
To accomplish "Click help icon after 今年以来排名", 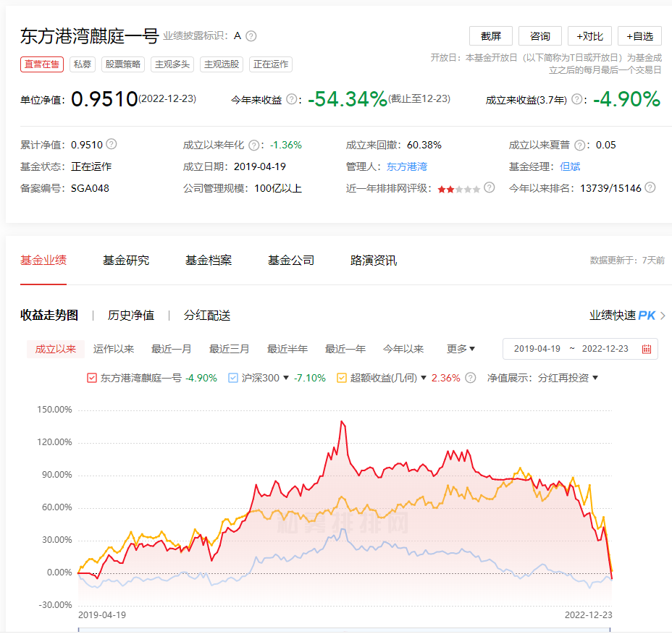I will pos(650,187).
